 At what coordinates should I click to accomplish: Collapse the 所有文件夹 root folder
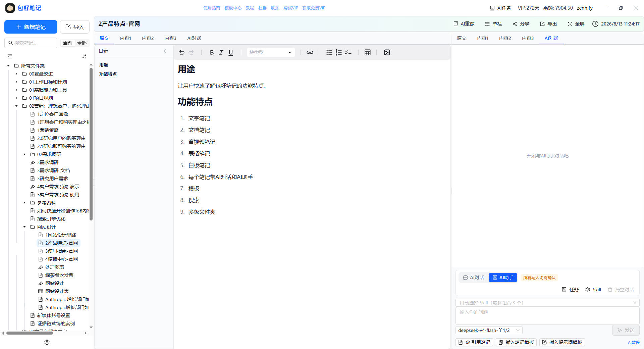point(8,66)
